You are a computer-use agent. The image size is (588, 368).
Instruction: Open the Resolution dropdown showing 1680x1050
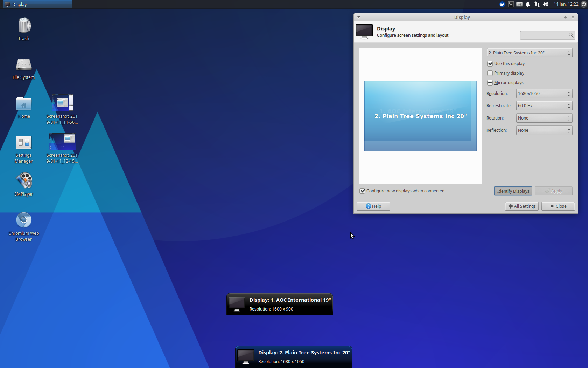[544, 94]
